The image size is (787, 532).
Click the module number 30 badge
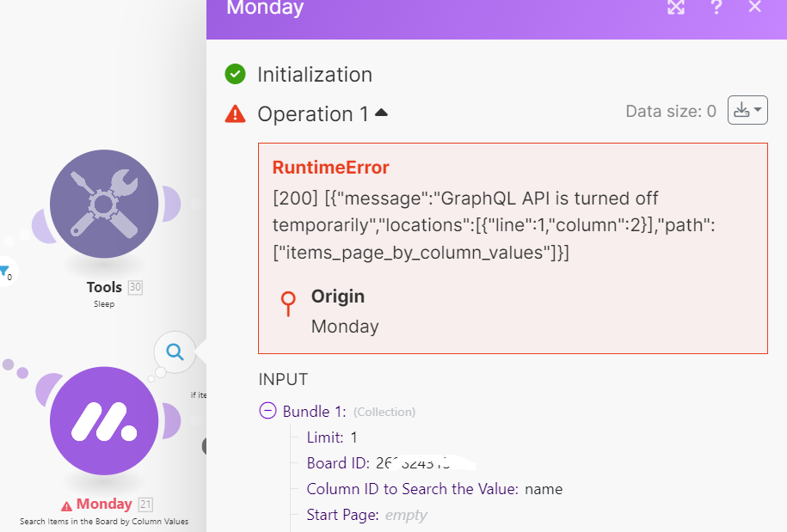click(135, 287)
